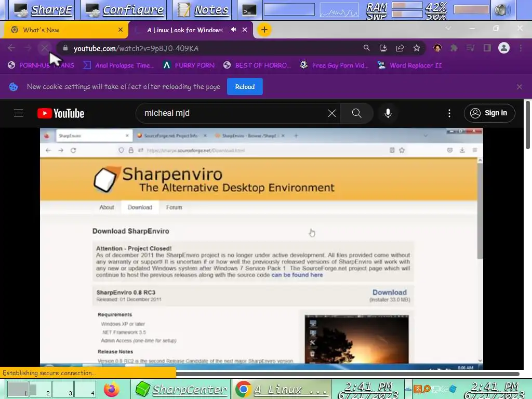Viewport: 532px width, 399px height.
Task: Open YouTube settings three-dot menu
Action: (x=449, y=113)
